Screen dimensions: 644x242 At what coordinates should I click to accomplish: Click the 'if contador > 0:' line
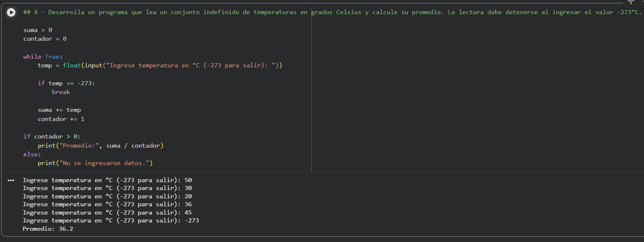(52, 136)
